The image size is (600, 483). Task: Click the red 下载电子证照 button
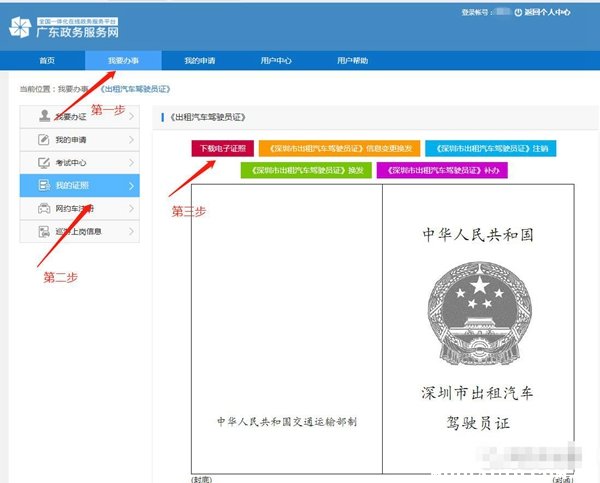click(223, 148)
